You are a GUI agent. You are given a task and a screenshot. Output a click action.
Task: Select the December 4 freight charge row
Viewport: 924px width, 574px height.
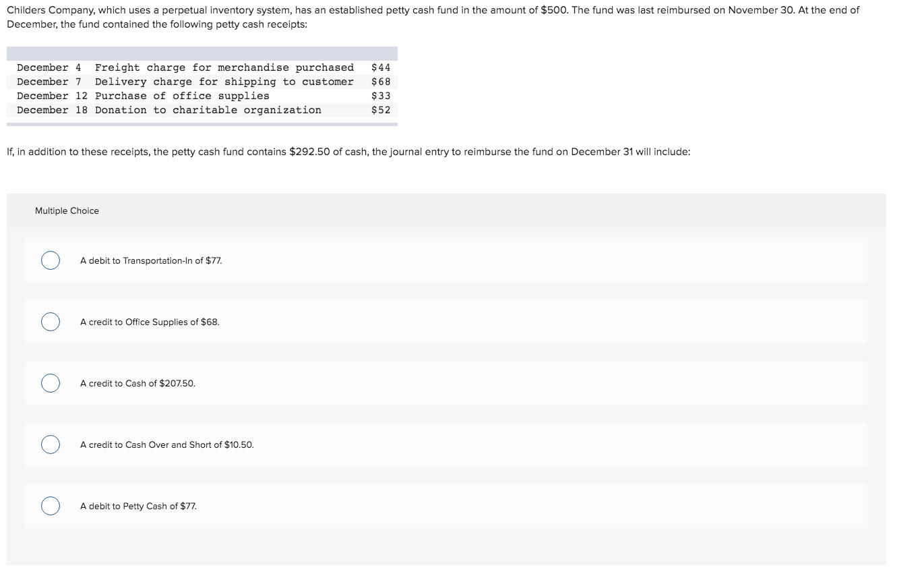coord(202,67)
